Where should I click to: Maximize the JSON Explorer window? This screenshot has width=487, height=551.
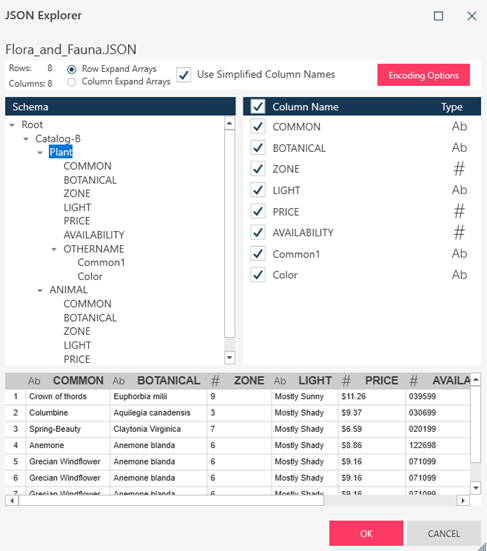[x=438, y=16]
